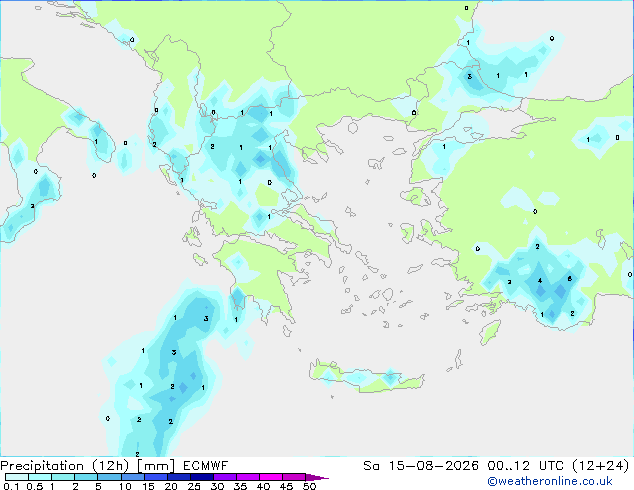Select the '[mm]' unit label

click(x=156, y=466)
